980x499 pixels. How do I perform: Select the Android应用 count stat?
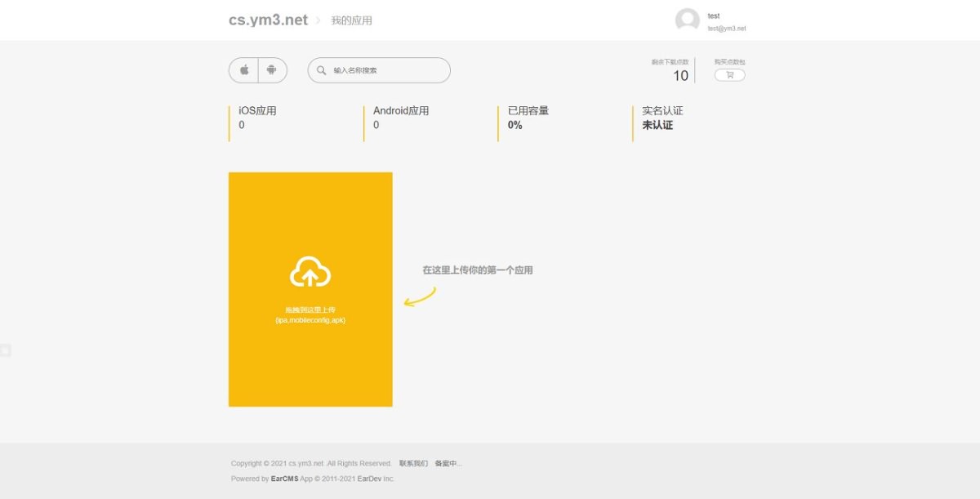(401, 118)
